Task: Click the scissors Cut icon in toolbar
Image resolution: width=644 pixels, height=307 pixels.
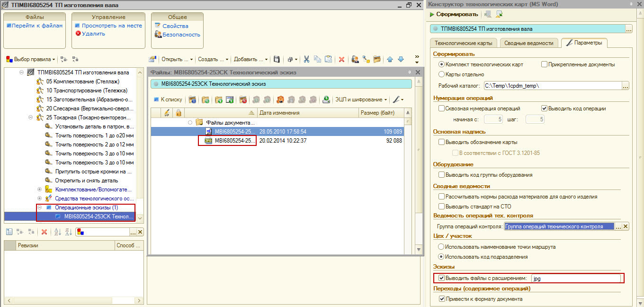Action: [x=306, y=59]
